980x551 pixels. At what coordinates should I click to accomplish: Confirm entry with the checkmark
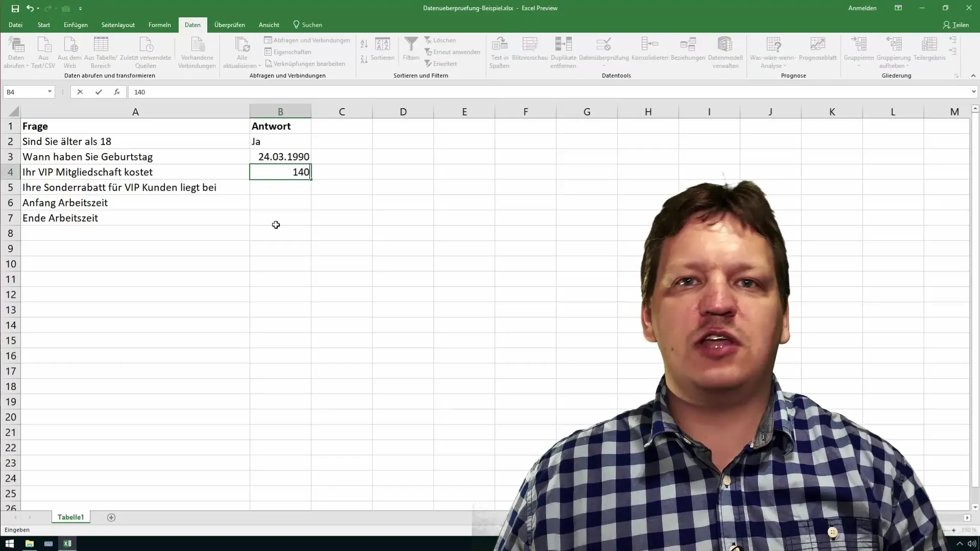(x=99, y=92)
